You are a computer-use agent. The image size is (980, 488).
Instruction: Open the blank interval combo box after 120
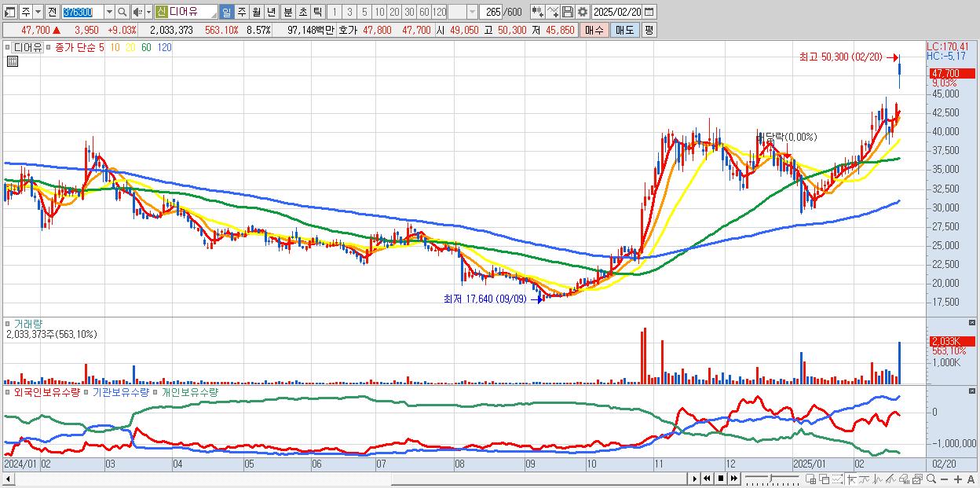pos(463,12)
